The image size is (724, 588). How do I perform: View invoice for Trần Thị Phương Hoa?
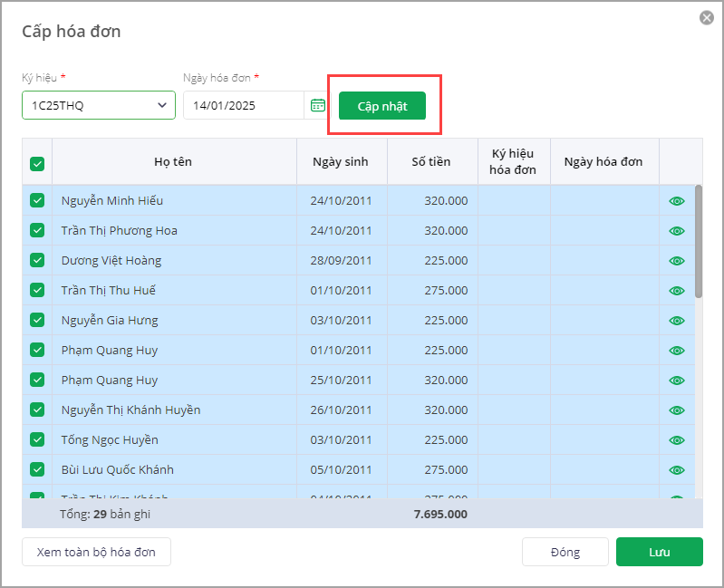(x=676, y=231)
